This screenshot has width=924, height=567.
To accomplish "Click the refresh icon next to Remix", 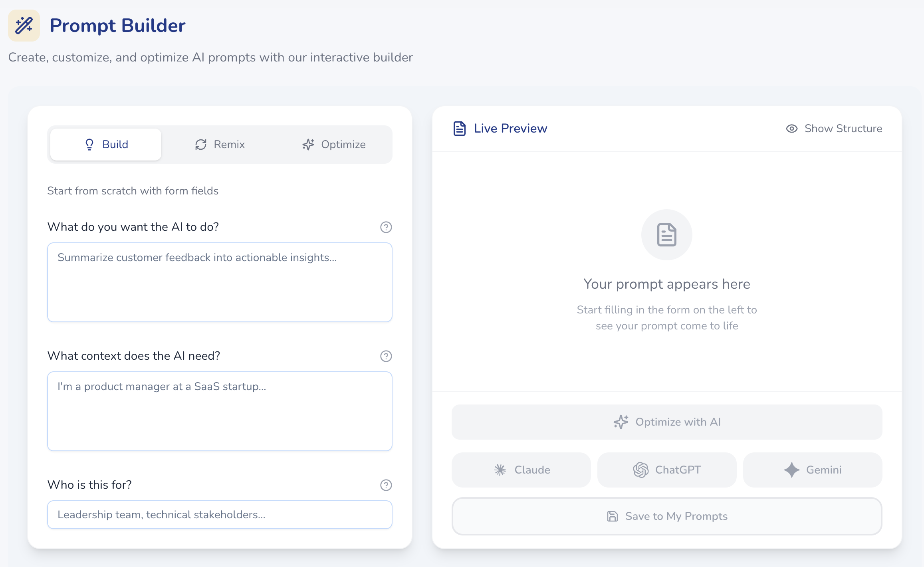I will tap(200, 144).
